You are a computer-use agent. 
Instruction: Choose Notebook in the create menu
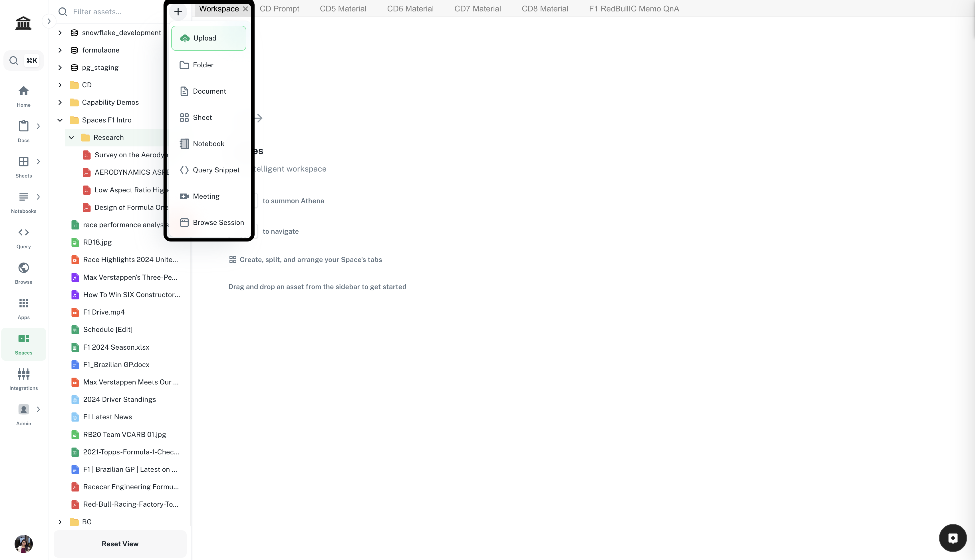pyautogui.click(x=208, y=144)
